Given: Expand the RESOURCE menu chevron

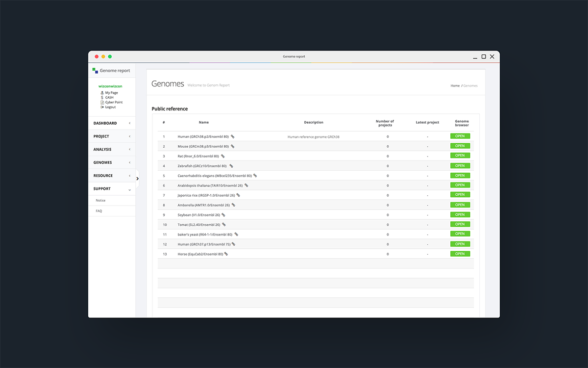Looking at the screenshot, I should pyautogui.click(x=130, y=176).
